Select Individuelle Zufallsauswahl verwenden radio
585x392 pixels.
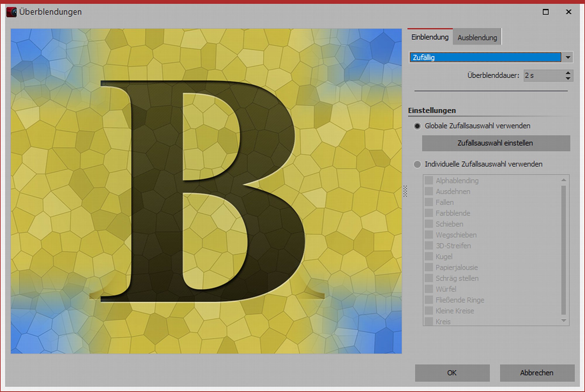(x=417, y=164)
